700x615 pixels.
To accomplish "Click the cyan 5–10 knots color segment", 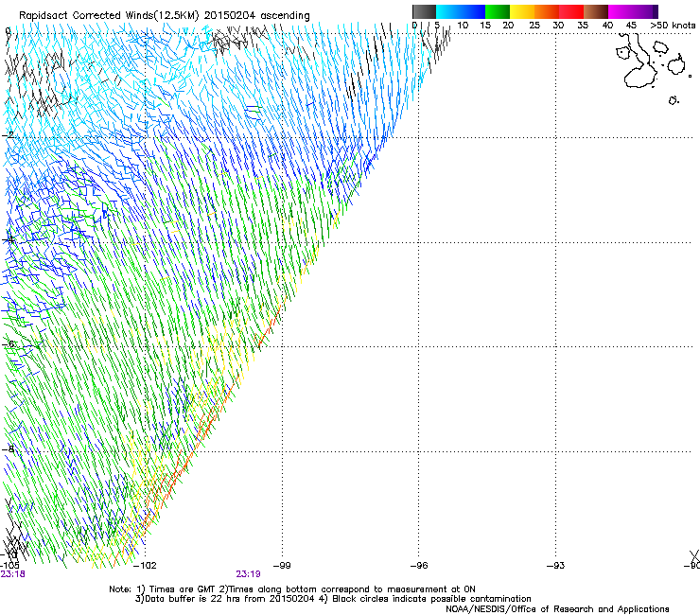I will tap(448, 11).
